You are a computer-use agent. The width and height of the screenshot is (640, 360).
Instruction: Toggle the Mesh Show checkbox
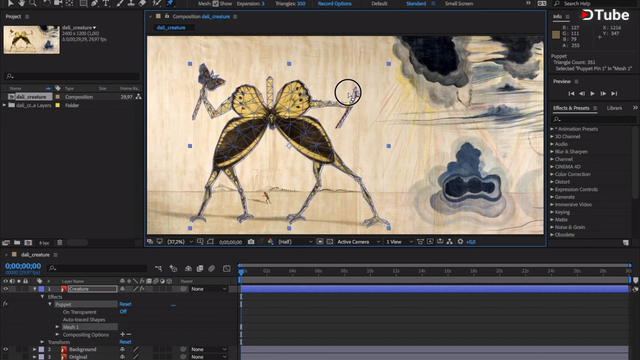pos(216,3)
